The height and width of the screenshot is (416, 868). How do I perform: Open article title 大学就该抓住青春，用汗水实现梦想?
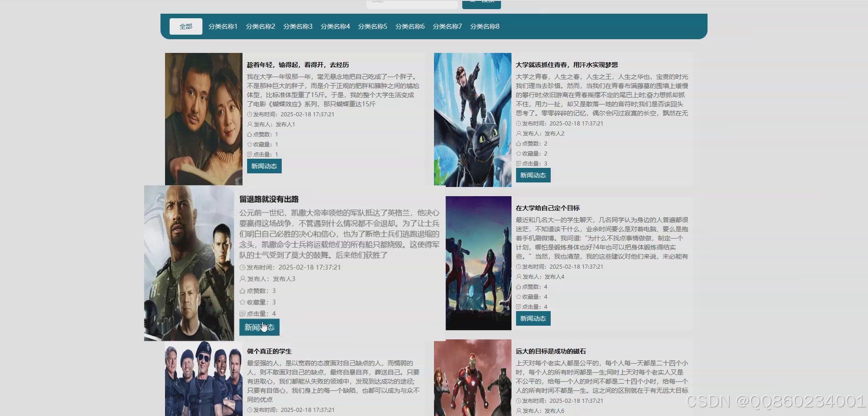click(567, 65)
